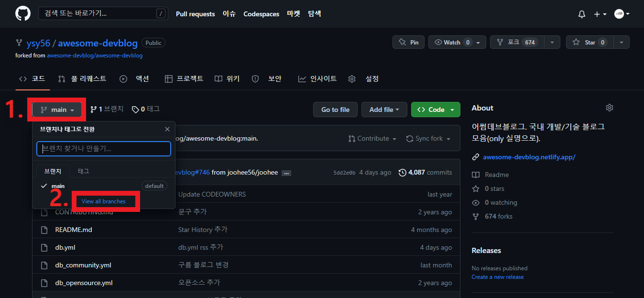Expand the commit message ellipsis button
Screen dimensions: 644x298
click(286, 173)
